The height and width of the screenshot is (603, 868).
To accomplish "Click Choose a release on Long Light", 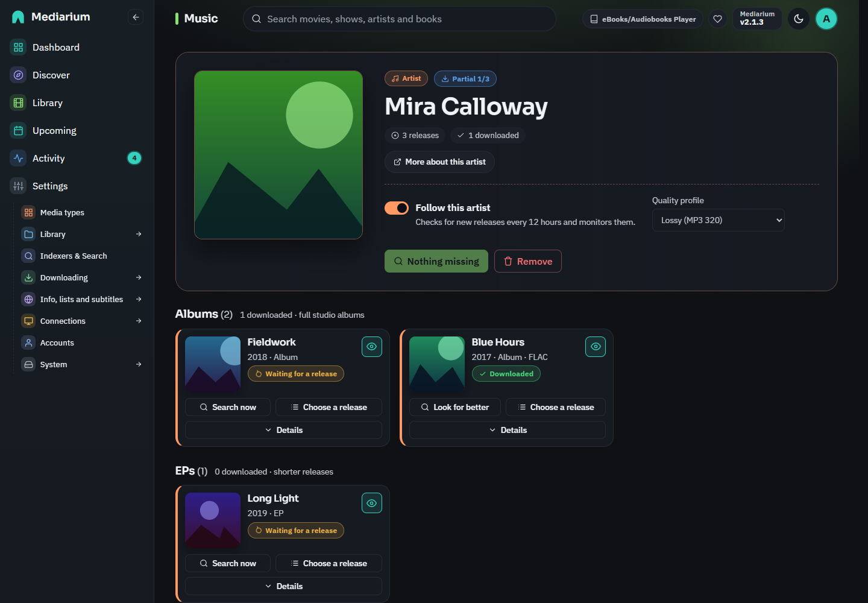I will [329, 563].
